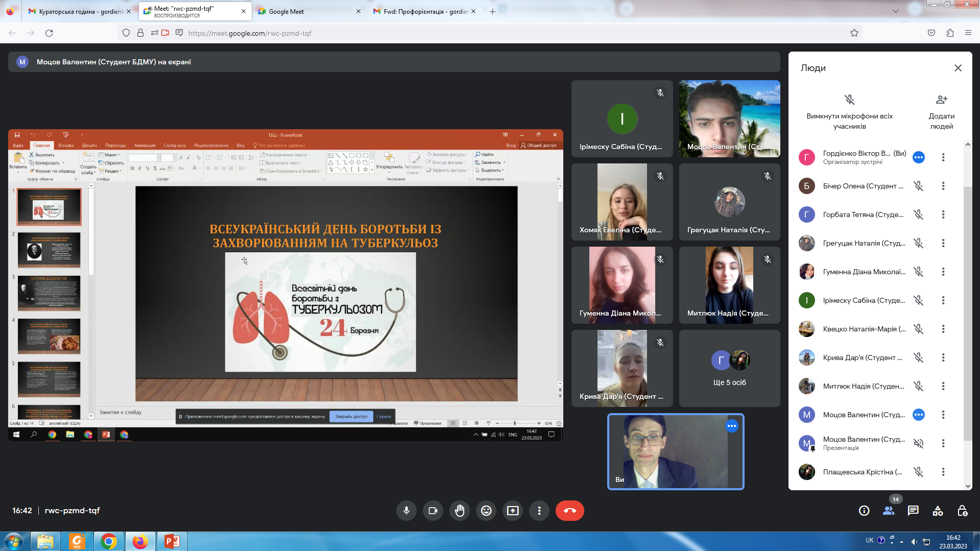980x551 pixels.
Task: Mute Бічер Олена microphone
Action: [918, 186]
